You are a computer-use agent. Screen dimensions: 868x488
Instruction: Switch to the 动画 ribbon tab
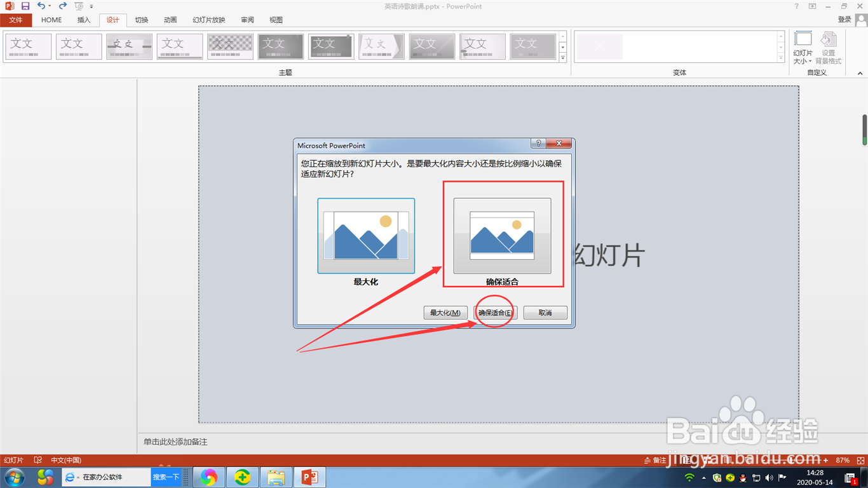pyautogui.click(x=170, y=20)
